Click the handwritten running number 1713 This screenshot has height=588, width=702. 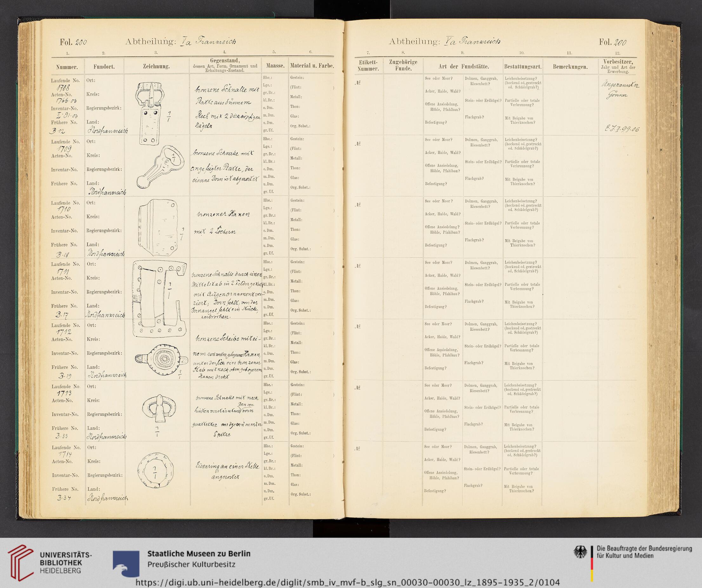point(64,394)
